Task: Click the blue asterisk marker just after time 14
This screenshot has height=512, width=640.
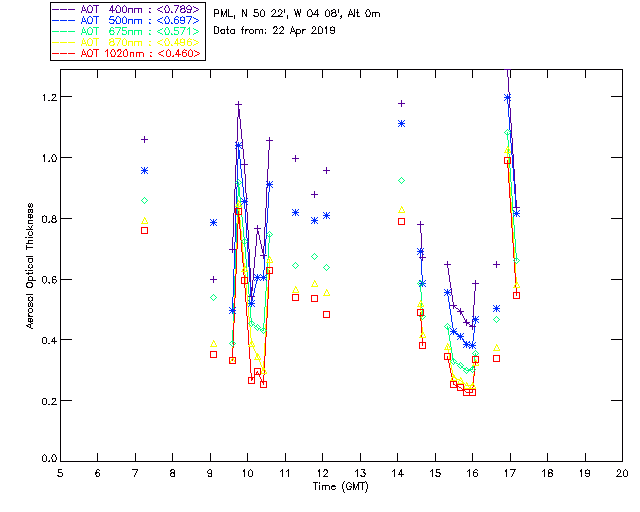Action: [401, 124]
